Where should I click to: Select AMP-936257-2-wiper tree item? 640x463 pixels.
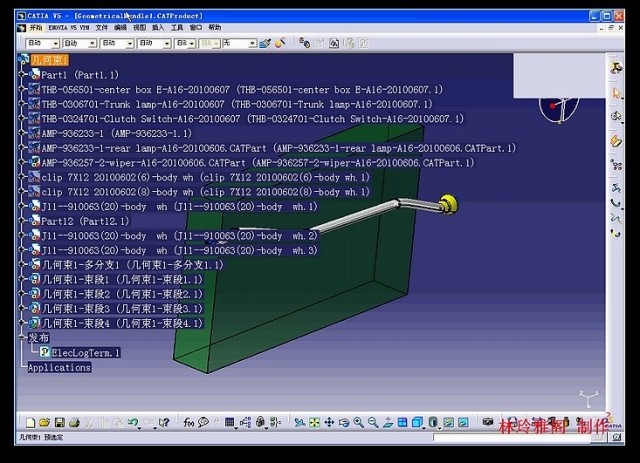(258, 162)
